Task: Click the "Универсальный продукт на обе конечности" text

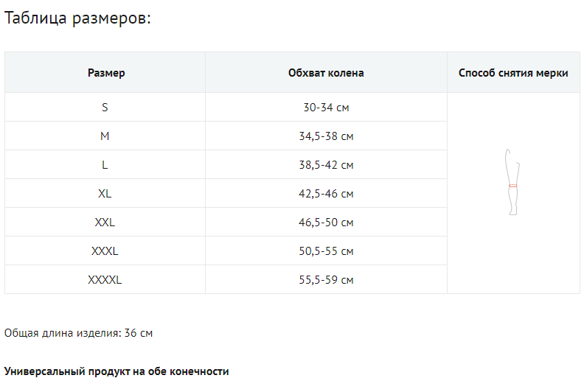Action: [117, 371]
